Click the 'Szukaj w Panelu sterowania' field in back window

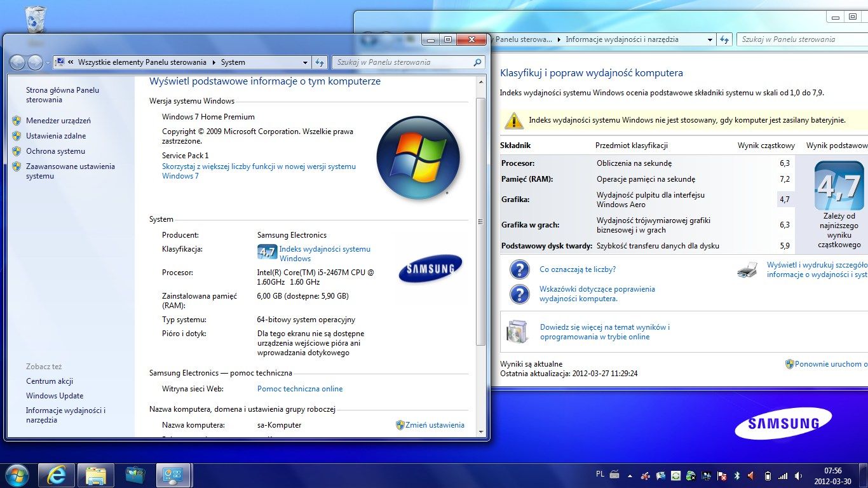click(802, 39)
